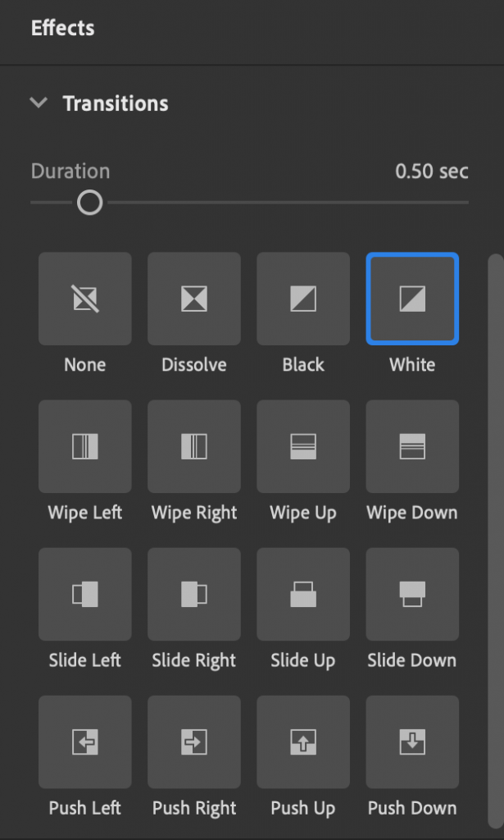Select the Slide Right transition
The image size is (504, 840).
coord(194,594)
